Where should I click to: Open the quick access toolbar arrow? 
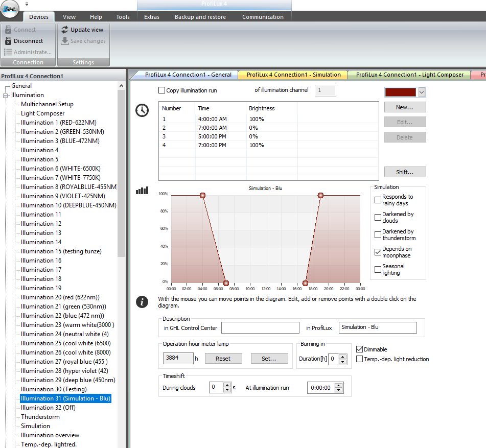27,4
